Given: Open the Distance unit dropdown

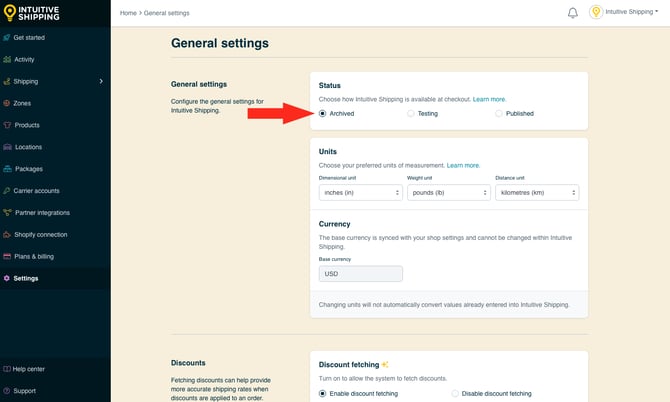Looking at the screenshot, I should (x=537, y=193).
